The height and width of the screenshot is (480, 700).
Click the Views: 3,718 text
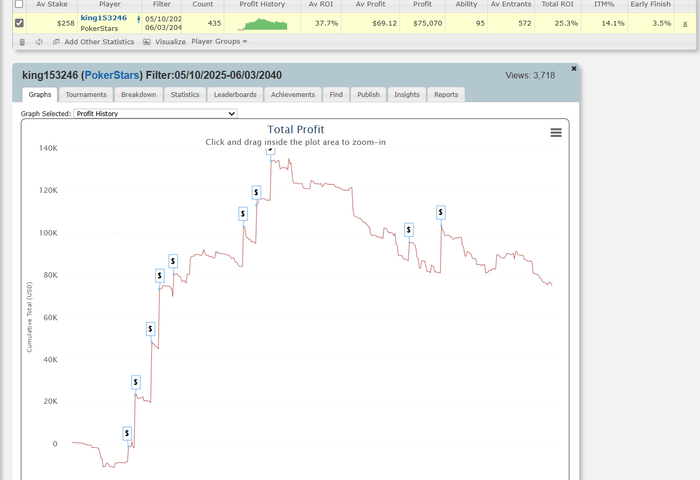coord(530,75)
